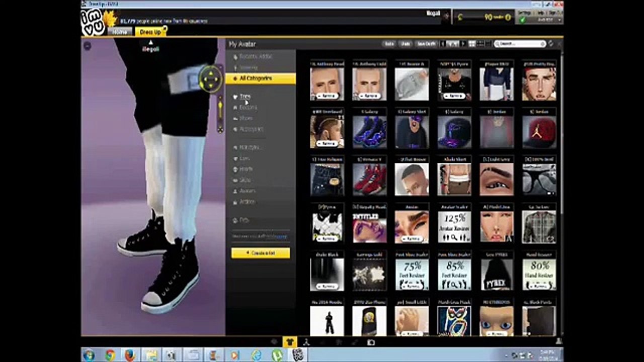Open the Wearing category
The image size is (644, 362).
248,67
